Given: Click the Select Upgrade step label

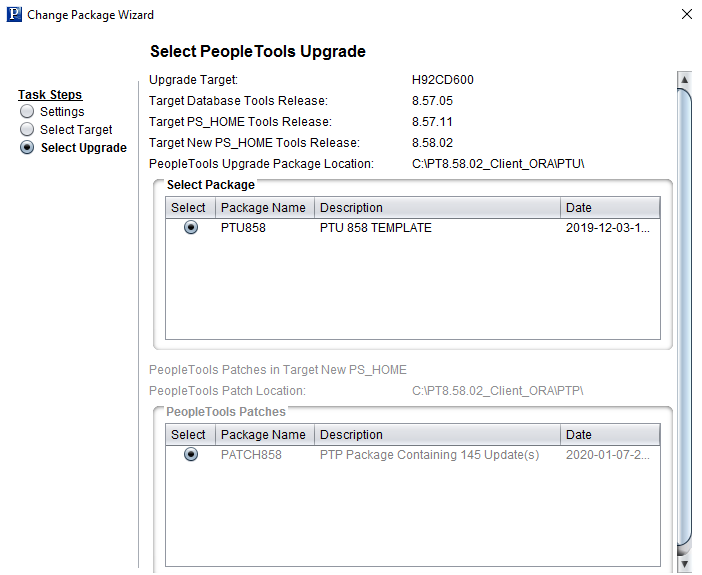Looking at the screenshot, I should 84,148.
